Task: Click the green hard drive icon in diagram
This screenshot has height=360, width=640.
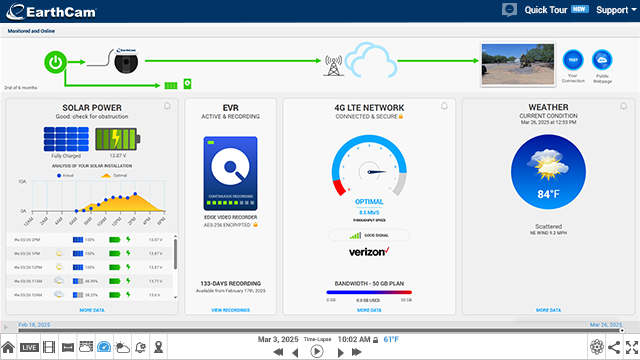Action: pos(187,84)
